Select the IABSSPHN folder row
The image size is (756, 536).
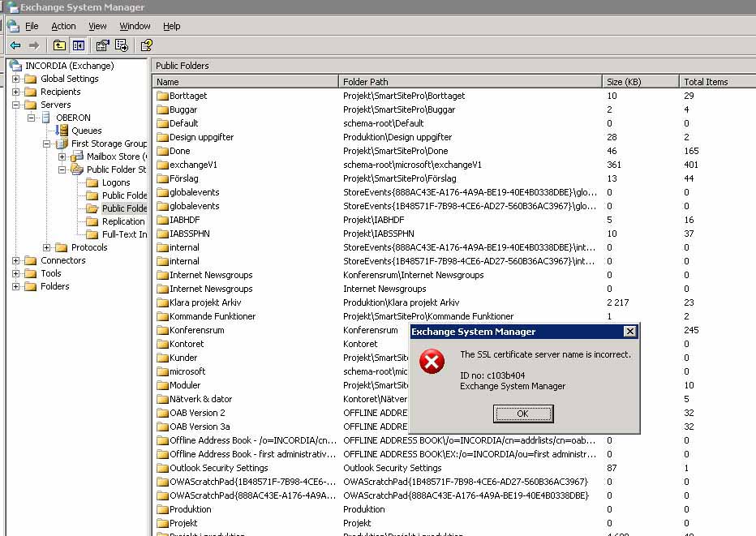click(190, 234)
